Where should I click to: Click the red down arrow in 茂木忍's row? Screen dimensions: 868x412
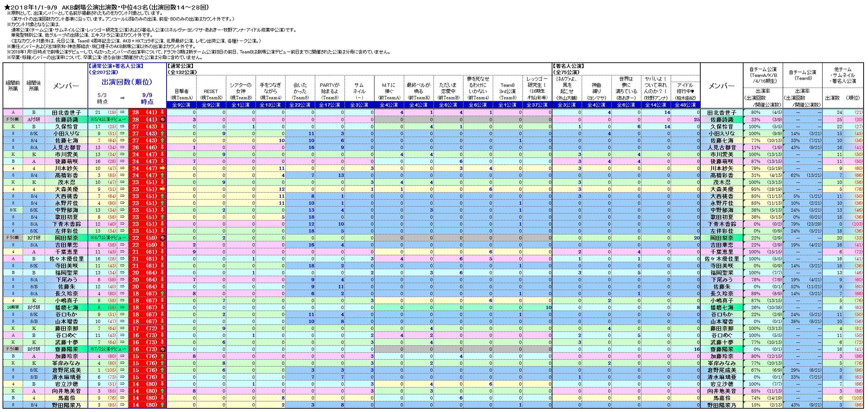point(162,182)
